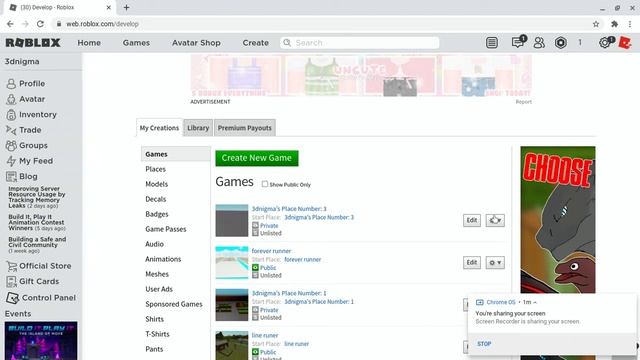Open Build It Play It event banner

click(41, 341)
